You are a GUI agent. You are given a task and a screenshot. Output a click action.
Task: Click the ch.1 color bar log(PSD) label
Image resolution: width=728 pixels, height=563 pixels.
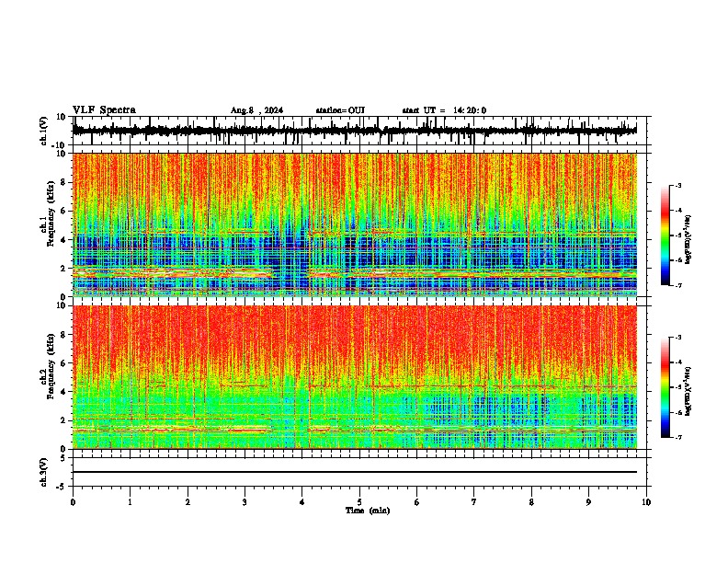point(688,240)
